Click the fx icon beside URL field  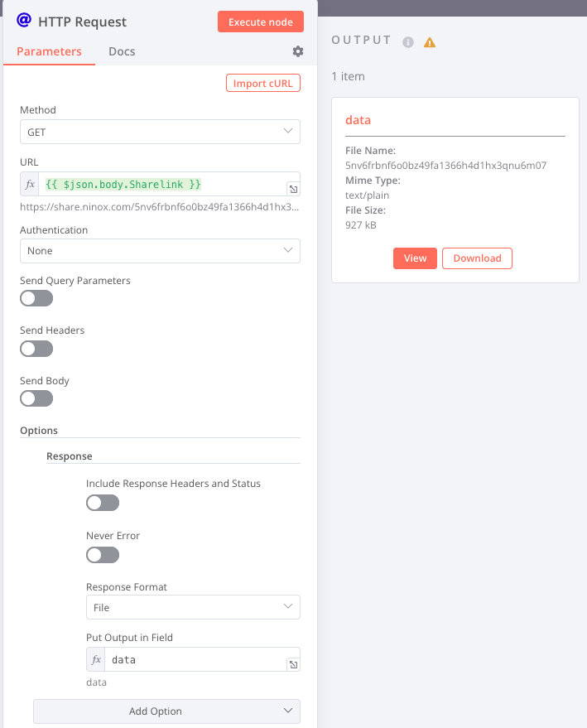30,184
